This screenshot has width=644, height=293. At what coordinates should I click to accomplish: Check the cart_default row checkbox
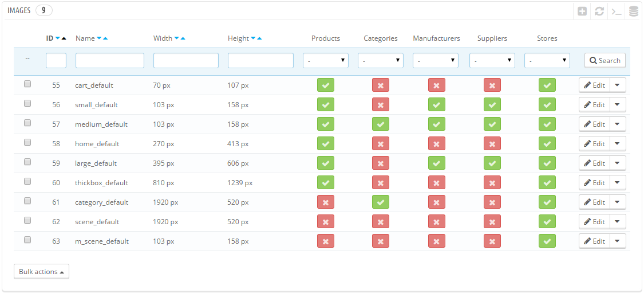click(27, 84)
